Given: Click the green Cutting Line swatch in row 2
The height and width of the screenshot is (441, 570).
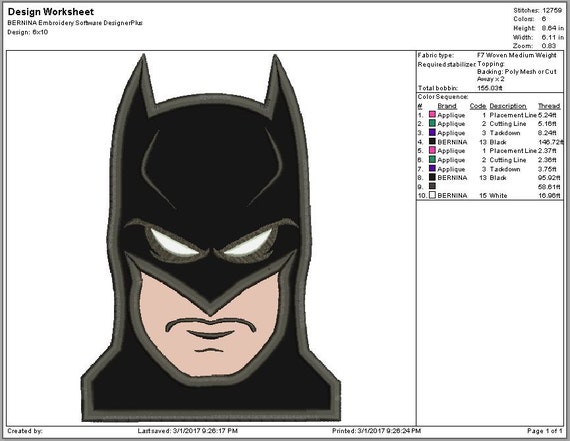Looking at the screenshot, I should pyautogui.click(x=432, y=124).
